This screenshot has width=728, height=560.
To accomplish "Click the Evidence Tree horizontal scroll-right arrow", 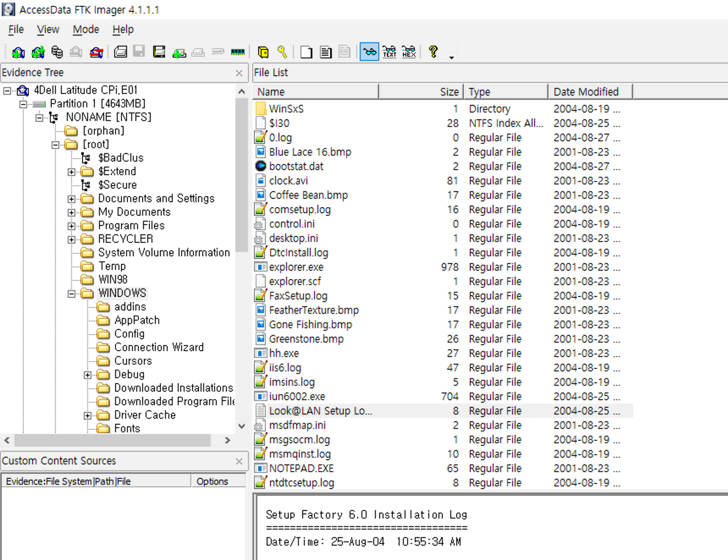I will coord(227,440).
